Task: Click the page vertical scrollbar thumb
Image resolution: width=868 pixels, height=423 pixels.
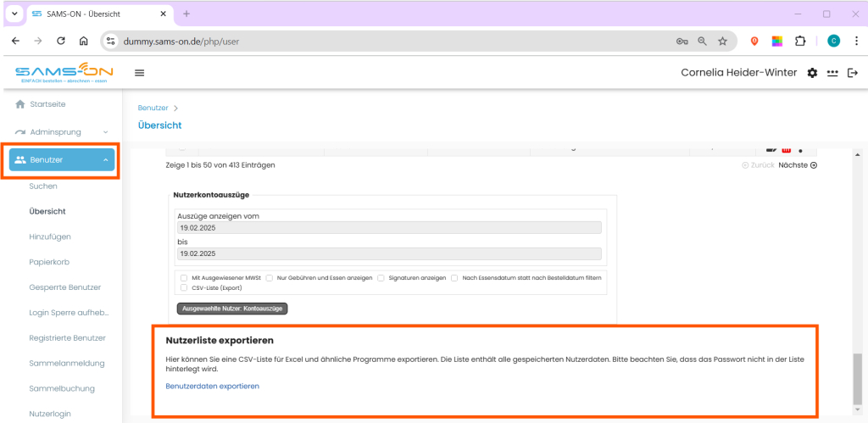Action: (x=858, y=379)
